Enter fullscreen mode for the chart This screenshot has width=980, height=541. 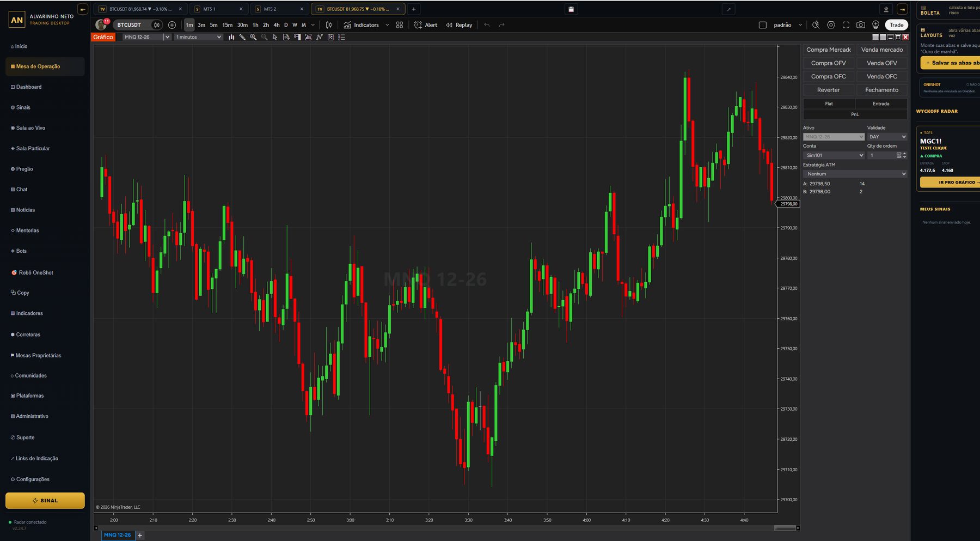tap(846, 25)
